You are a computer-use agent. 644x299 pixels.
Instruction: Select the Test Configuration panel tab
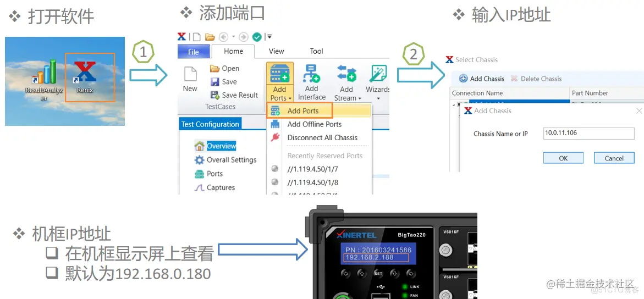[x=210, y=124]
